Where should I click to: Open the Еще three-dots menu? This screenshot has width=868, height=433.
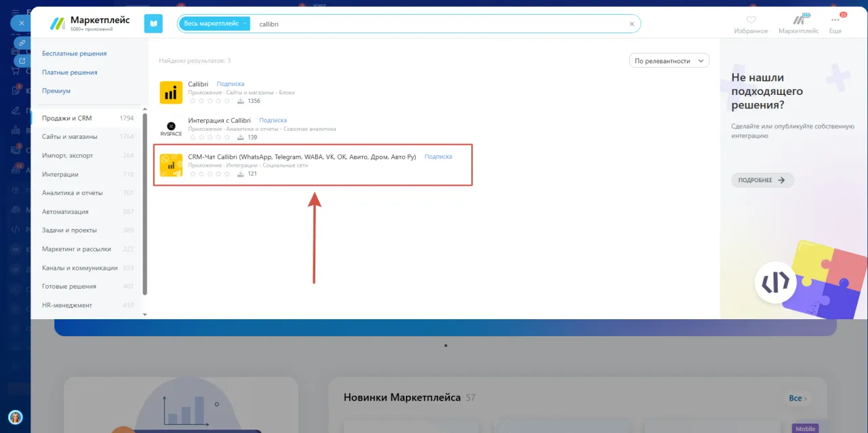point(835,20)
